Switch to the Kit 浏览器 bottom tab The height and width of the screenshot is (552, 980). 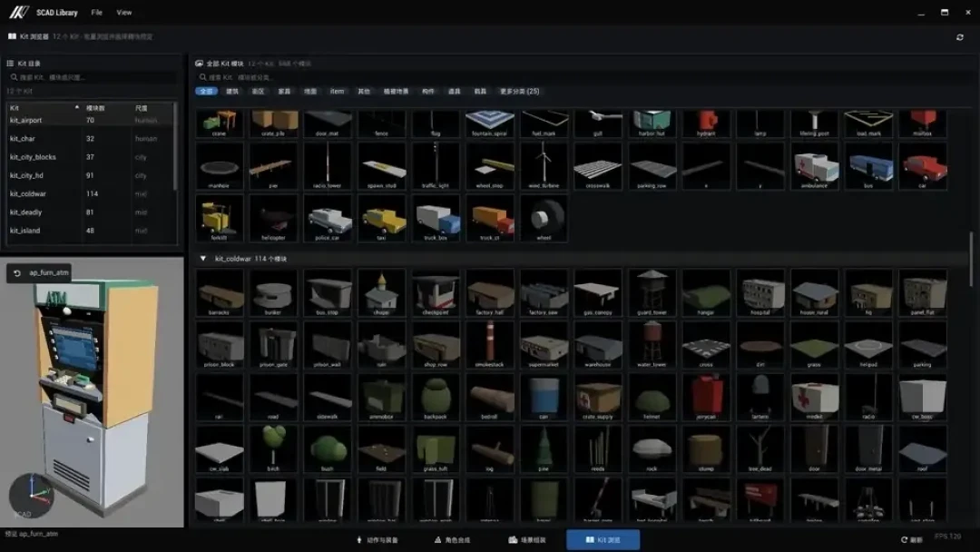(603, 539)
